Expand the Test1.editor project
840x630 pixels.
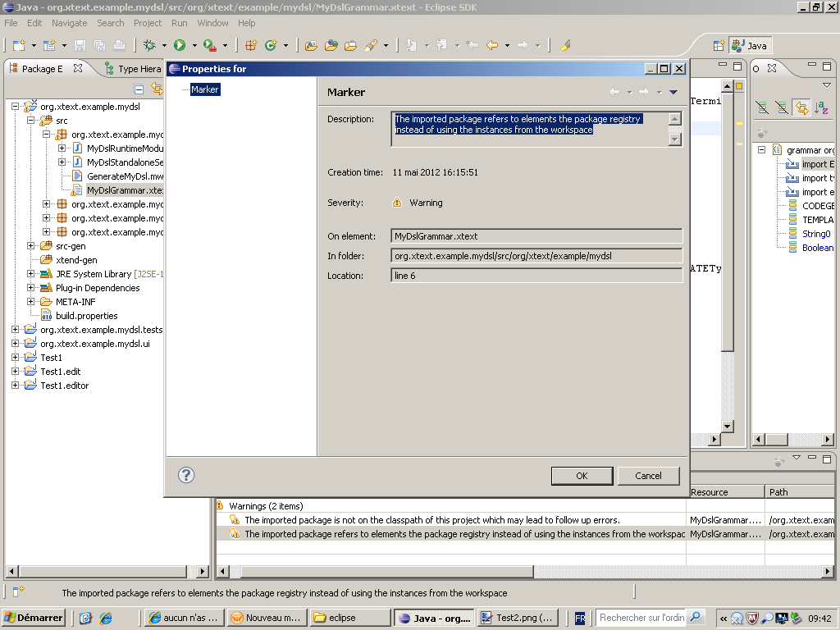click(16, 386)
